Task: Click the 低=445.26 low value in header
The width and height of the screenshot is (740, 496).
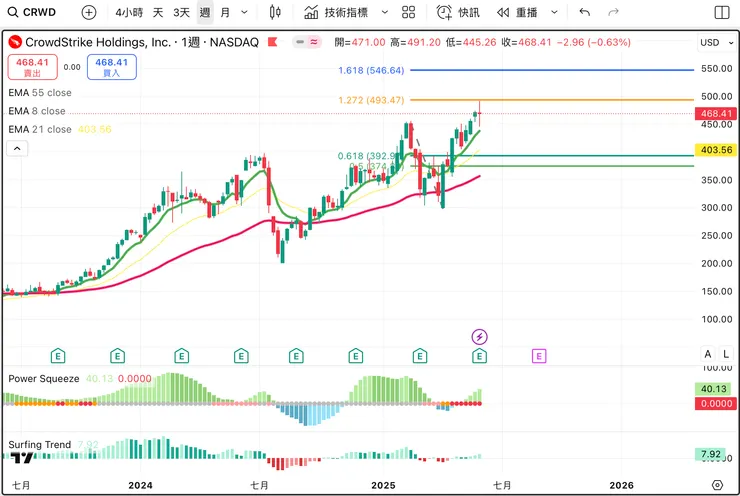Action: 471,42
